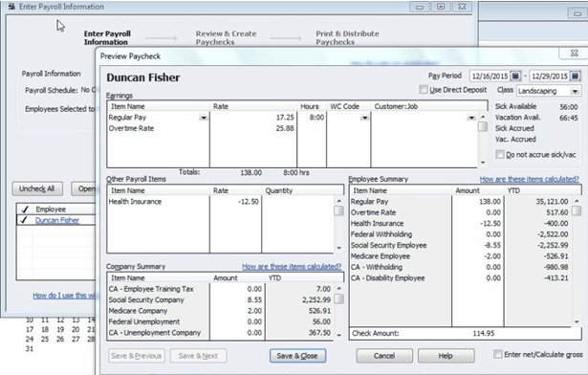The image size is (588, 375).
Task: Click the Save & Close button
Action: tap(297, 356)
